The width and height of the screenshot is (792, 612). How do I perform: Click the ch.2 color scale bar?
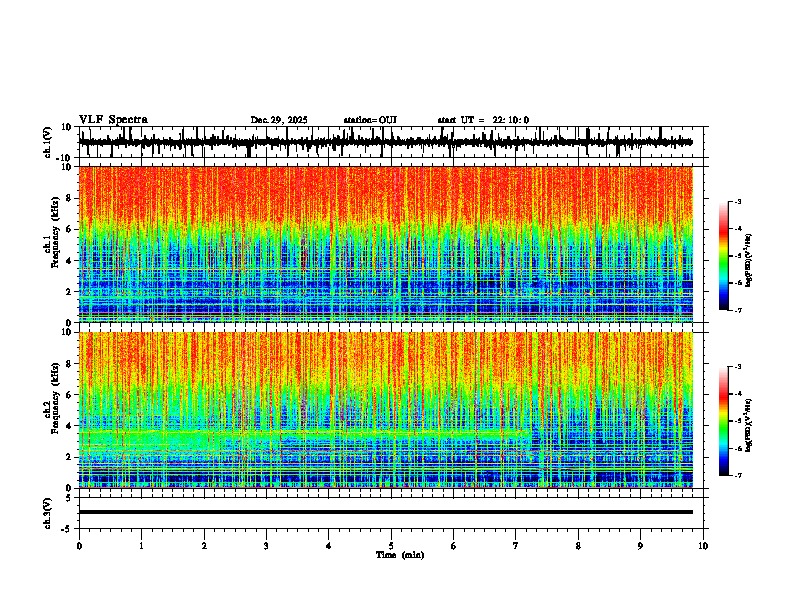[x=724, y=421]
